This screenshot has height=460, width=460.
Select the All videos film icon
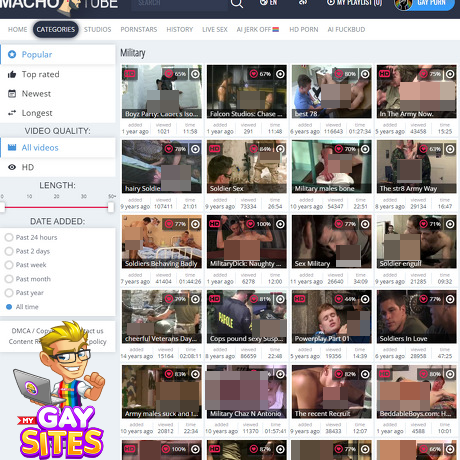12,147
